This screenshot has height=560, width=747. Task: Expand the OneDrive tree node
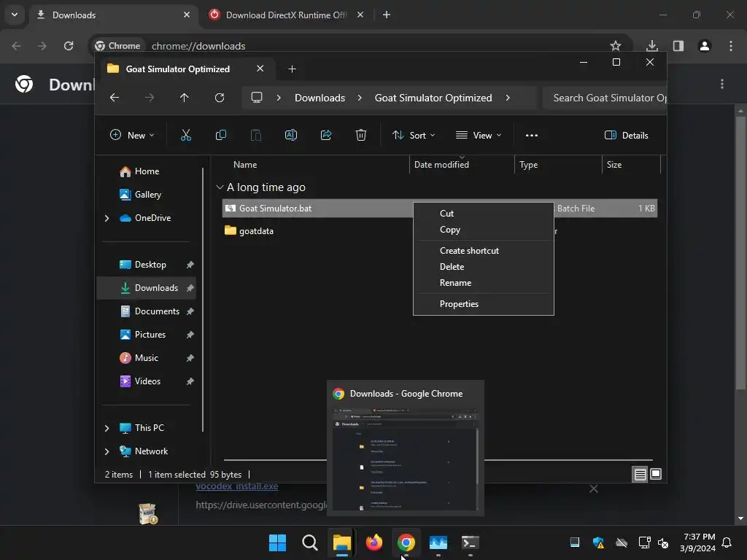tap(107, 218)
